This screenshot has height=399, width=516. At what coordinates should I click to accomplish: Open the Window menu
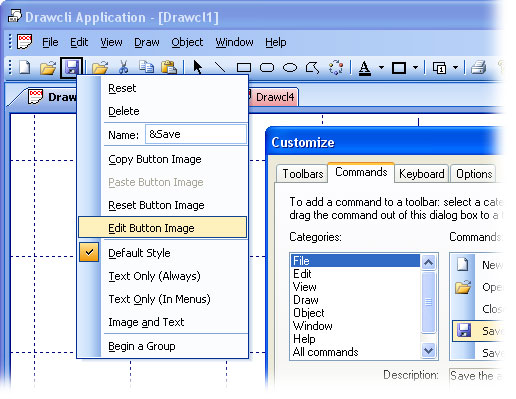click(234, 42)
